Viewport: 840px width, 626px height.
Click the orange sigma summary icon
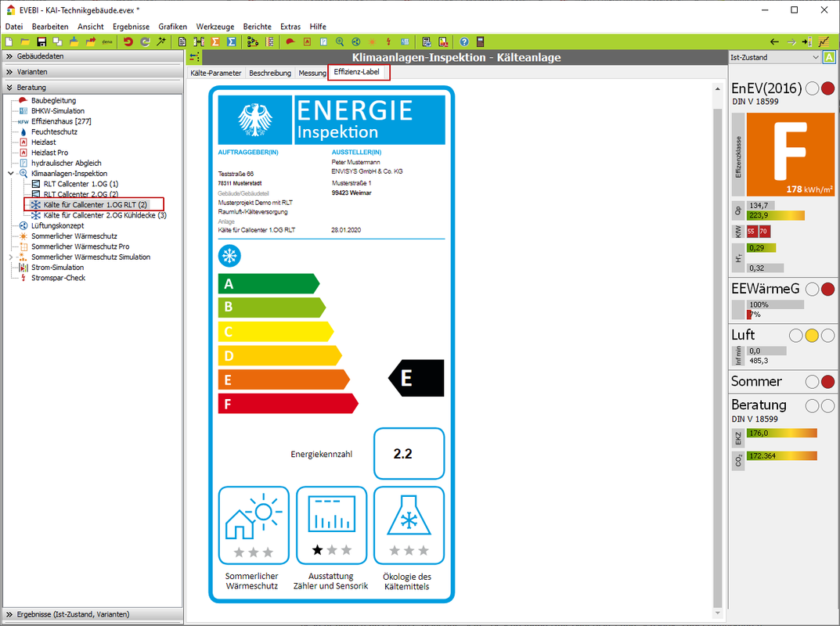pos(215,41)
